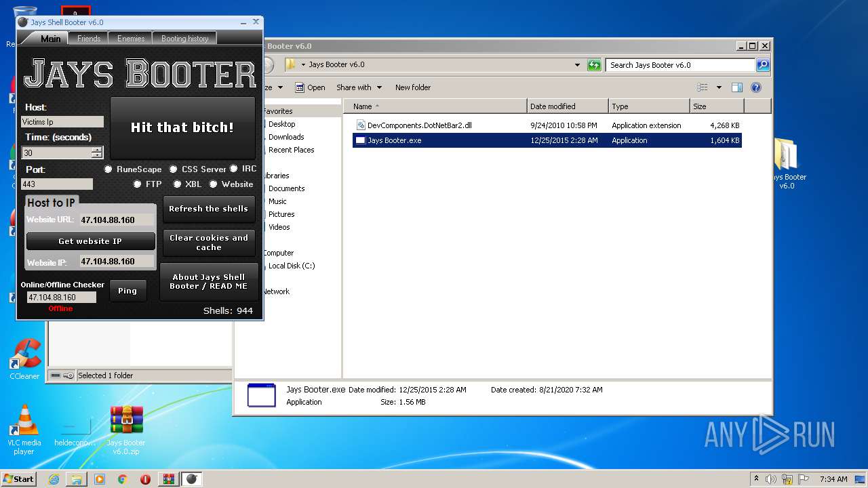868x488 pixels.
Task: Show hidden icons in the system tray
Action: pyautogui.click(x=756, y=479)
